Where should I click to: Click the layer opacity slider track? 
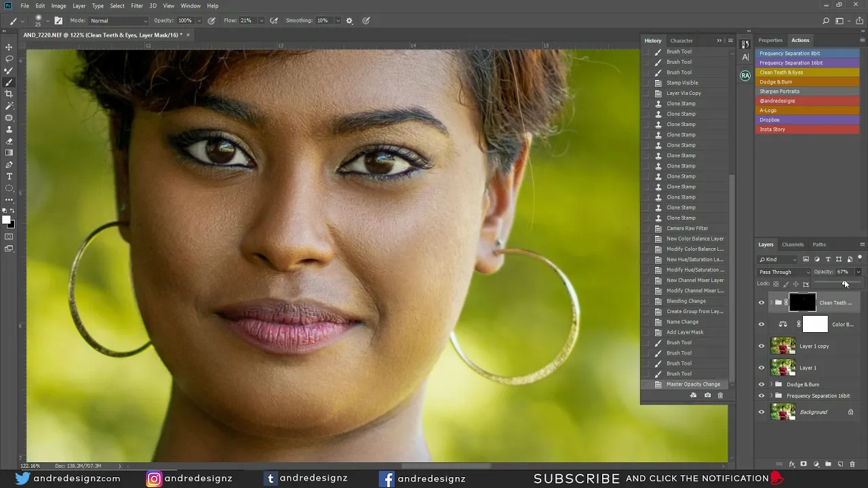[837, 282]
